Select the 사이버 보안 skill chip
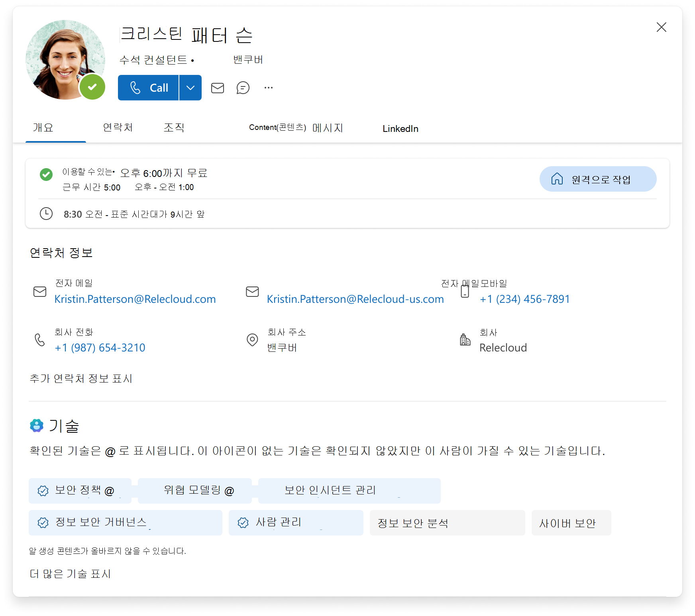This screenshot has height=616, width=695. [x=571, y=523]
